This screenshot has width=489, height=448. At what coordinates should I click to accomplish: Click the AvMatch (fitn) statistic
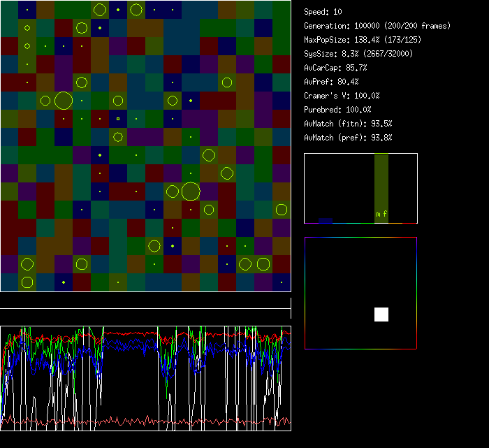point(348,124)
